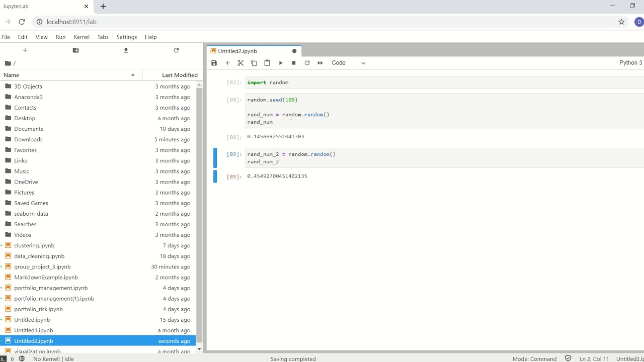Interrupt the kernel with stop icon
Screen dimensions: 644x362
pos(294,63)
